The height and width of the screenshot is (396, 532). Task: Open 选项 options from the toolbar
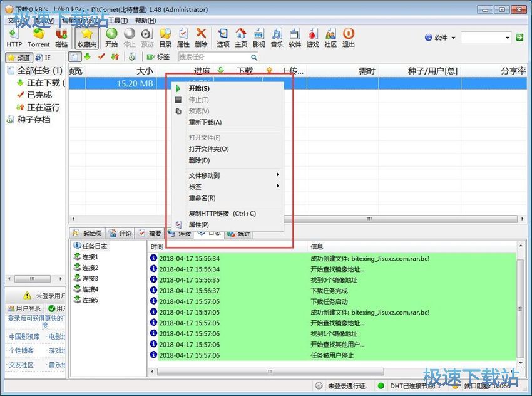click(223, 38)
